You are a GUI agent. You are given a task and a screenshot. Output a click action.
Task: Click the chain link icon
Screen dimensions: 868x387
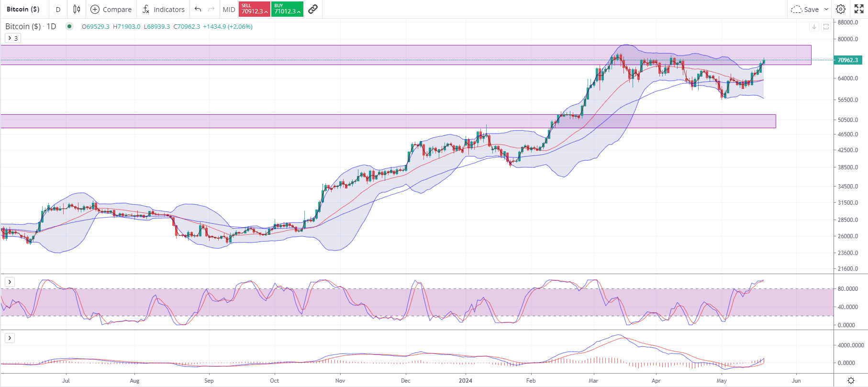pyautogui.click(x=313, y=9)
